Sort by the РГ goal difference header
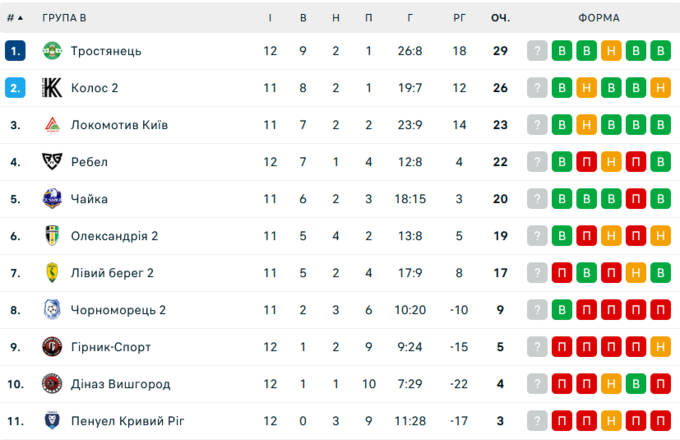The height and width of the screenshot is (440, 680). [x=459, y=18]
